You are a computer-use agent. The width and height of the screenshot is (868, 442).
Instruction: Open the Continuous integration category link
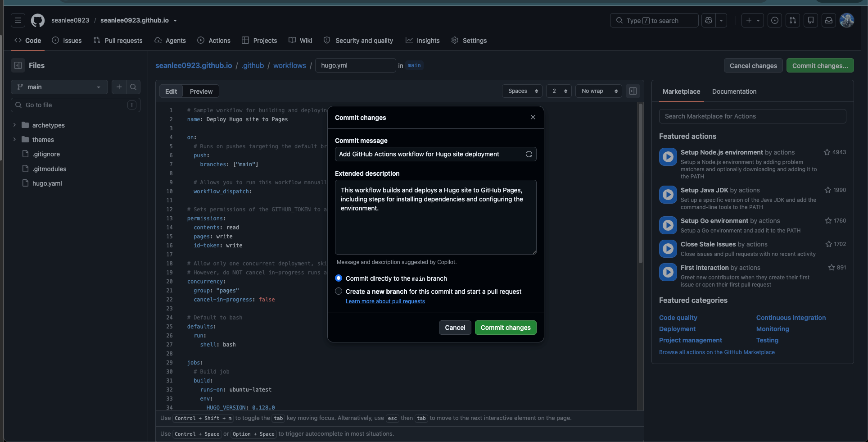(x=791, y=318)
